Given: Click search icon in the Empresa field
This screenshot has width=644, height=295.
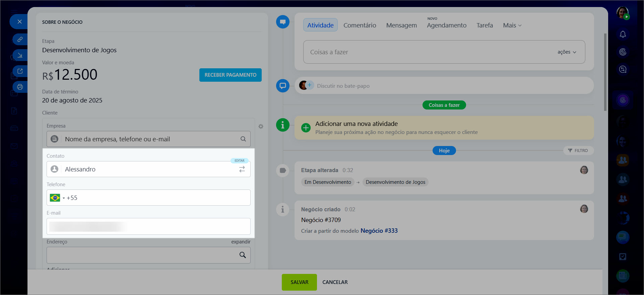Looking at the screenshot, I should 243,139.
